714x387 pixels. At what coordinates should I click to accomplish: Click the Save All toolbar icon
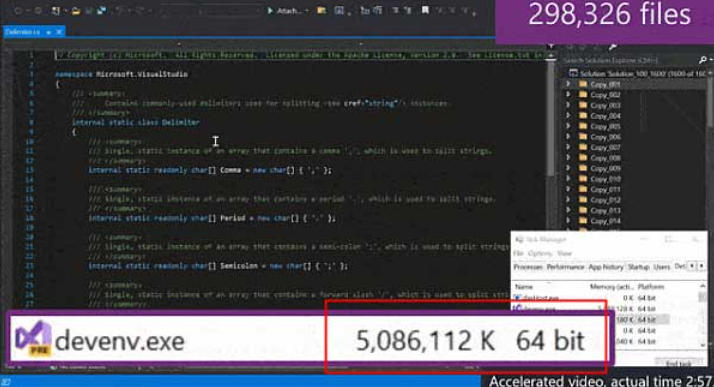(102, 10)
